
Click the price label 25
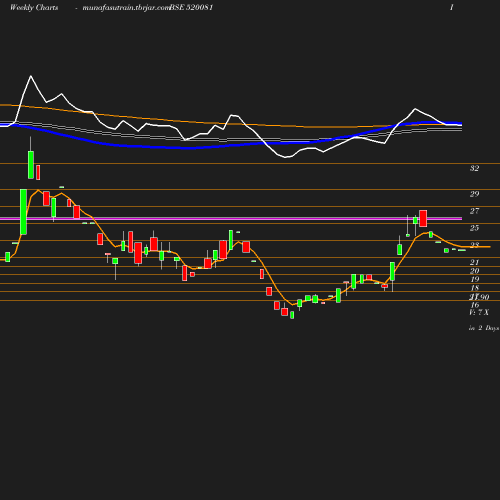pyautogui.click(x=474, y=228)
